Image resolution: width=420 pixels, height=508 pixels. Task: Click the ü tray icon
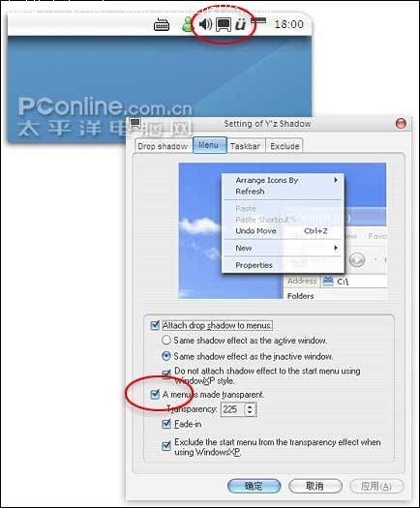pyautogui.click(x=240, y=24)
